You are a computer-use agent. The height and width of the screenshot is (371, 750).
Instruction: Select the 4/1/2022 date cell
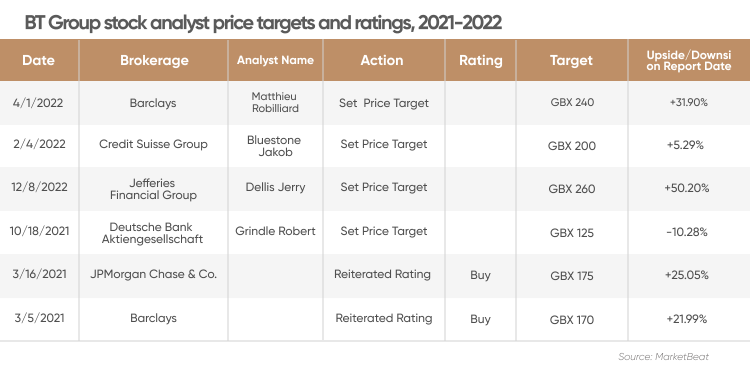[37, 103]
